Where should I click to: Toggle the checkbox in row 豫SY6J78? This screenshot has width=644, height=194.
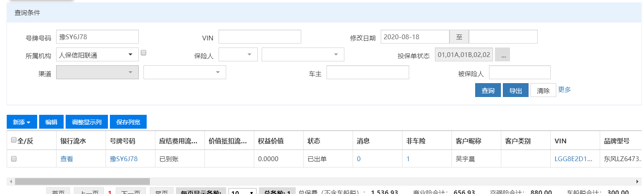click(14, 159)
